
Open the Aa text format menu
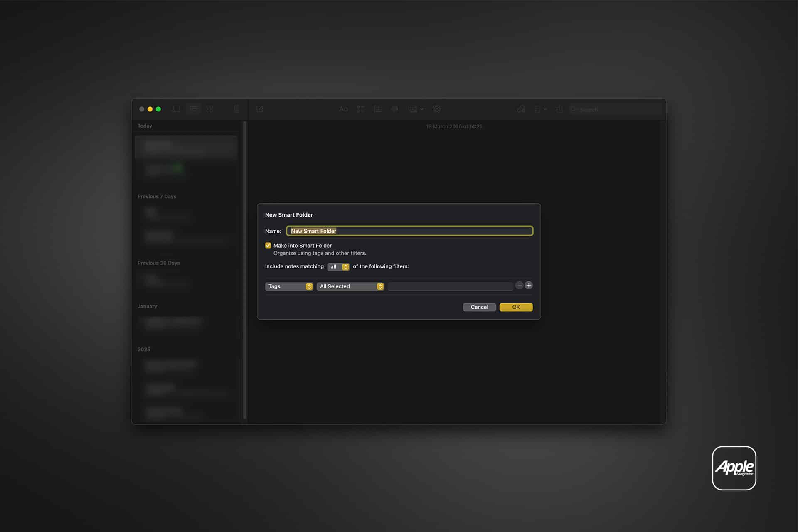coord(343,109)
